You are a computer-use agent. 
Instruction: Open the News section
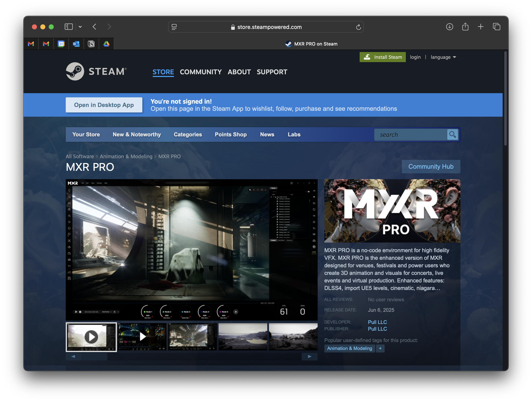[x=267, y=134]
